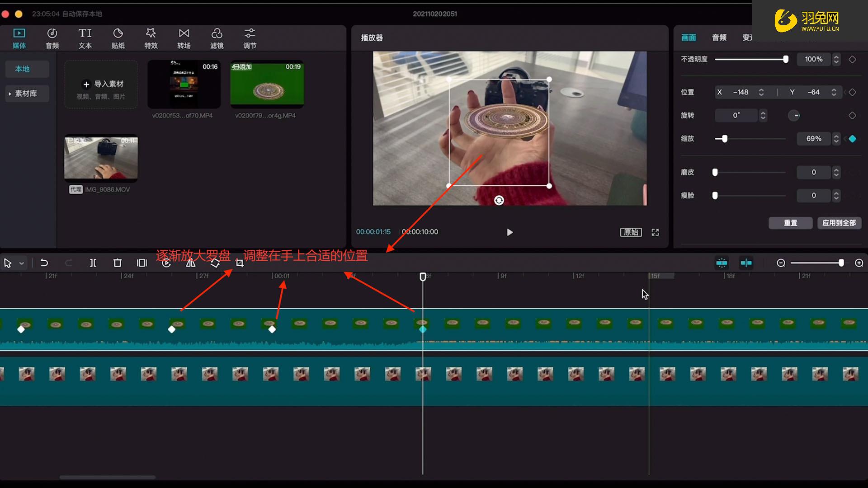Open the 特效 effects tab
Viewport: 868px width, 488px height.
151,38
